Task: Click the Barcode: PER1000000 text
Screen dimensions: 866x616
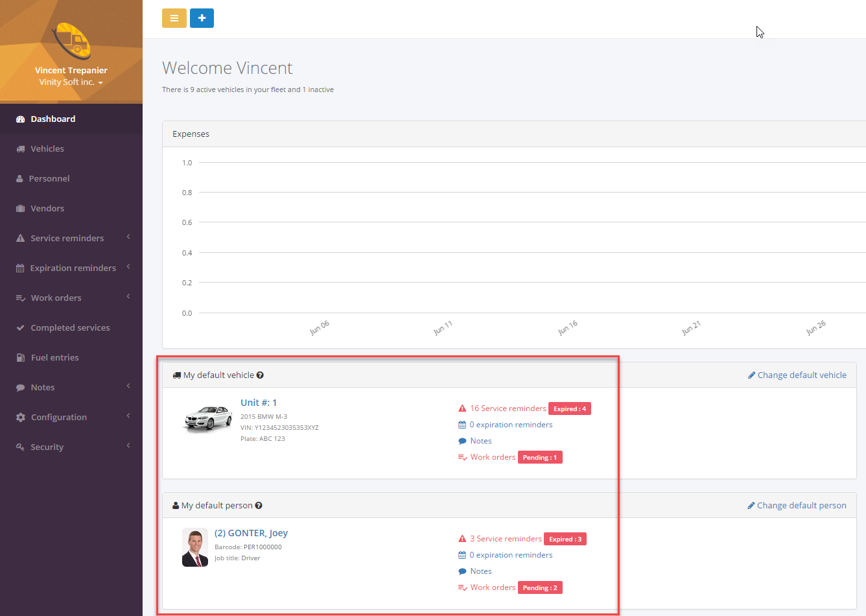Action: (248, 547)
